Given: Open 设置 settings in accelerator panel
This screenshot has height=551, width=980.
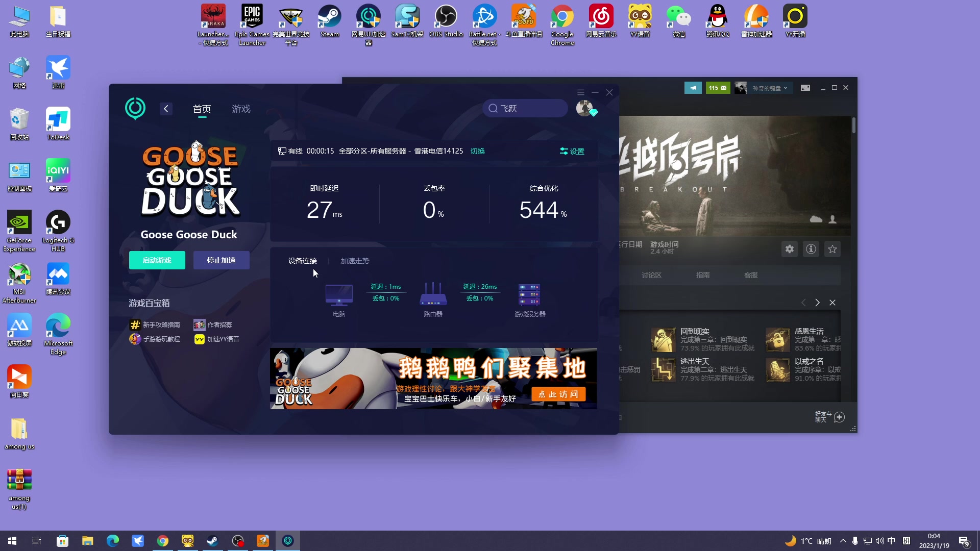Looking at the screenshot, I should point(572,152).
